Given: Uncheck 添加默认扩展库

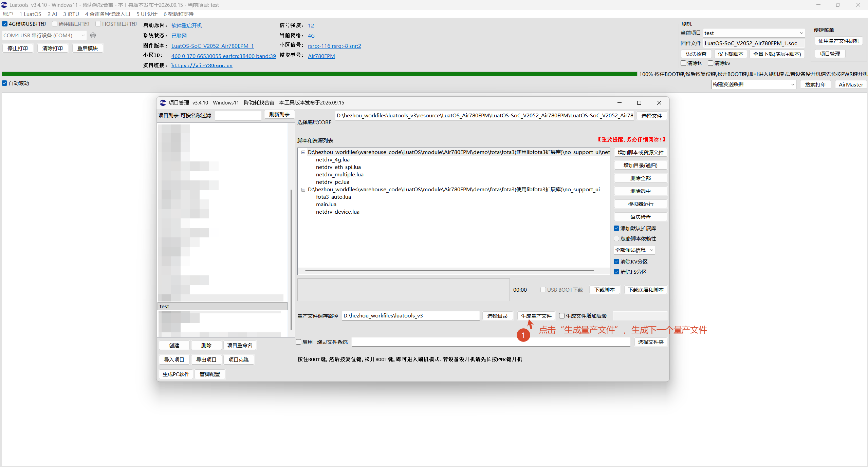Looking at the screenshot, I should point(616,228).
